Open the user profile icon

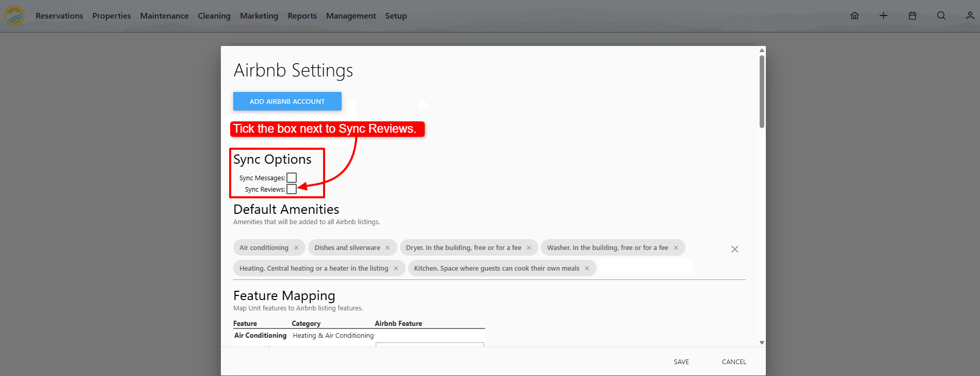pyautogui.click(x=970, y=15)
